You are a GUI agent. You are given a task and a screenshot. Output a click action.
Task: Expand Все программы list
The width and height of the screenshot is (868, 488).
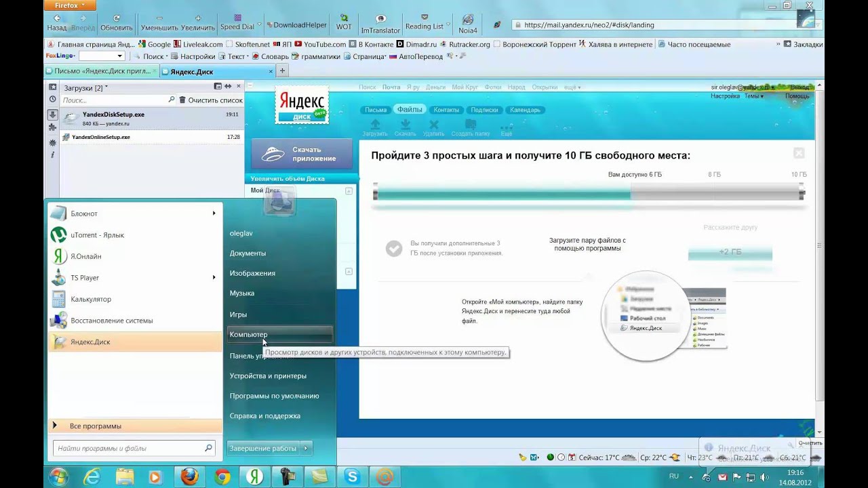click(136, 426)
